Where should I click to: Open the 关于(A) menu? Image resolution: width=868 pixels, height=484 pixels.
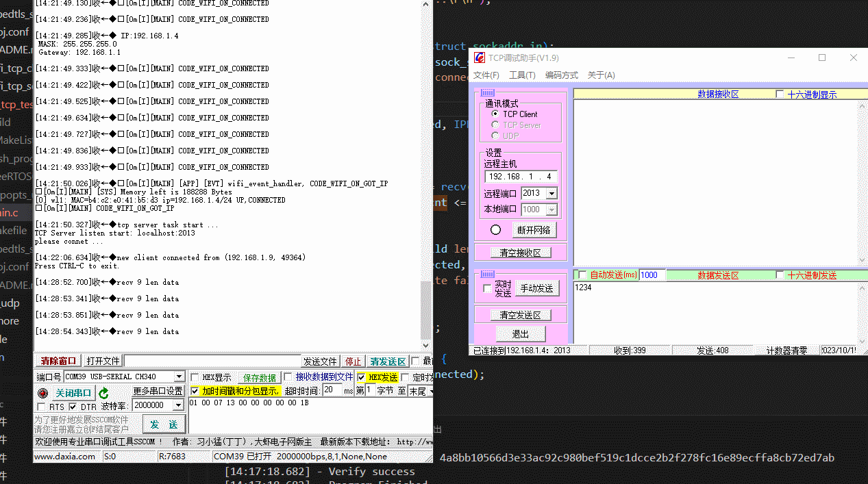602,75
